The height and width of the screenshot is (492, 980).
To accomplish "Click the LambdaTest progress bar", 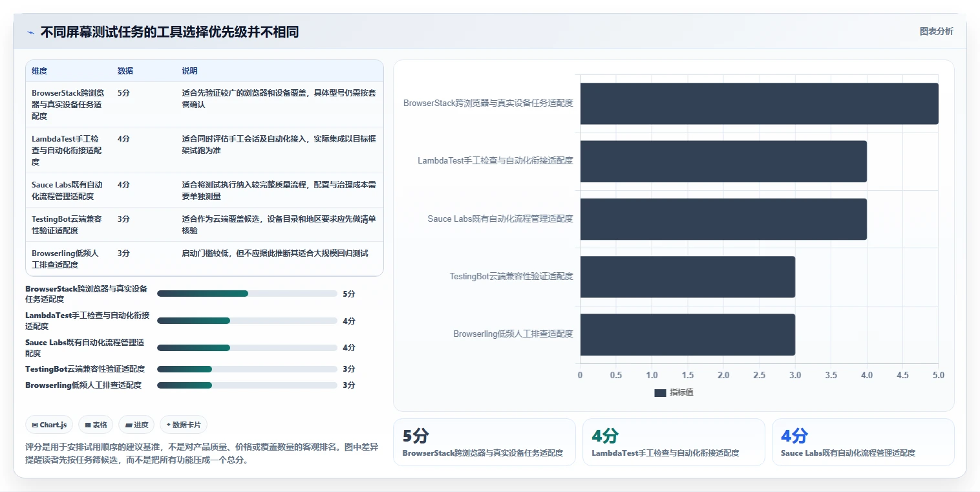I will pyautogui.click(x=247, y=321).
